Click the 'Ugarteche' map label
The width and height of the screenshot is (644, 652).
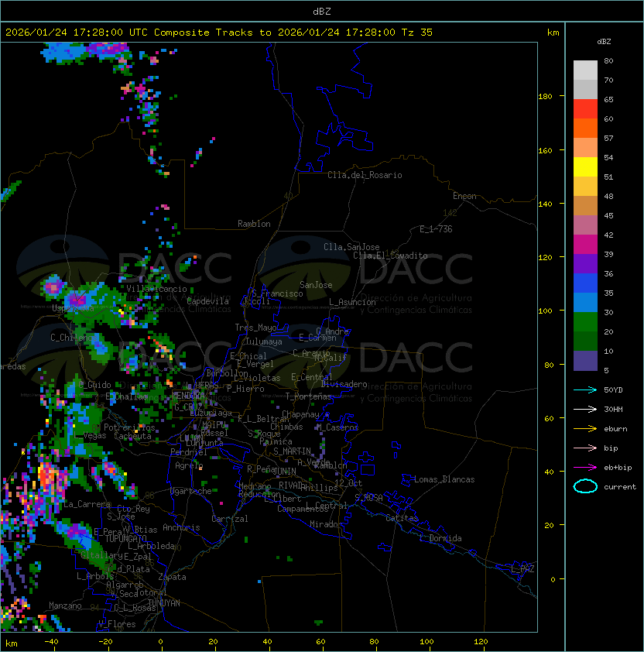click(191, 492)
